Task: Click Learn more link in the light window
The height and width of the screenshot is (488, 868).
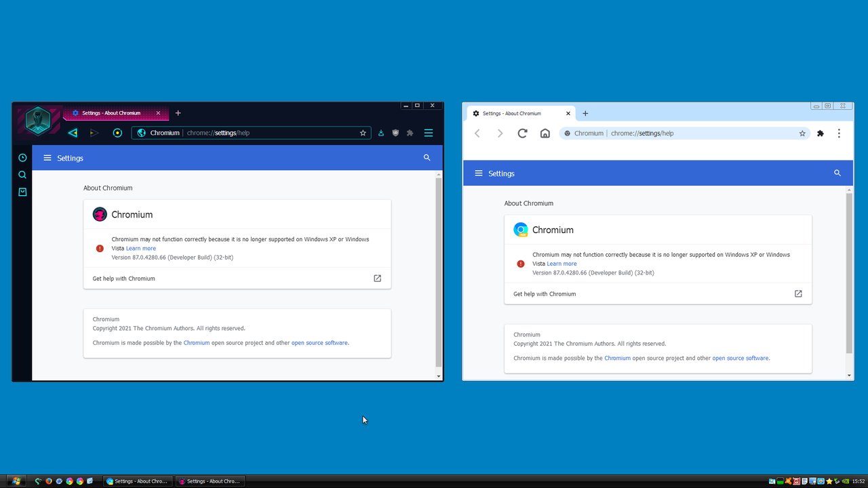Action: pos(562,264)
